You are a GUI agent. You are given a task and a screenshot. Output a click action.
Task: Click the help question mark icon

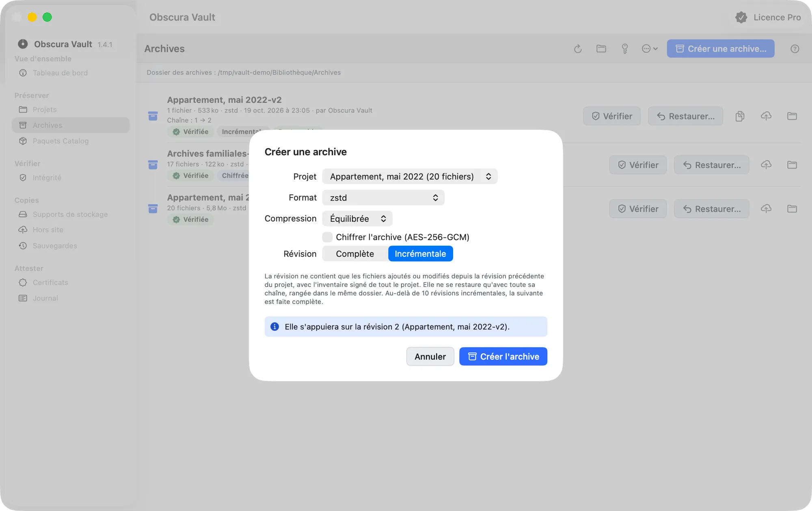(795, 49)
